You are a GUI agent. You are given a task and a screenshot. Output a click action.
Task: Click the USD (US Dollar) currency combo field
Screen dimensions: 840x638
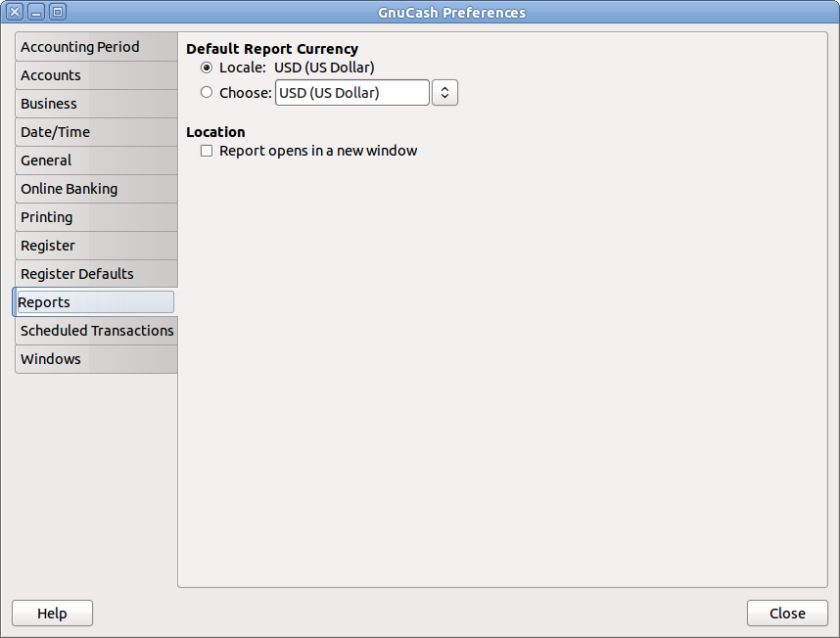(352, 93)
